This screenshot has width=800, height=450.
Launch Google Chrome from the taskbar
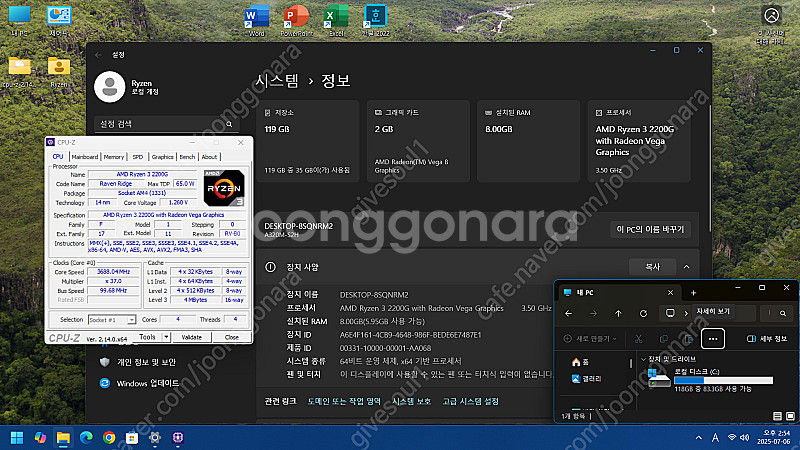tap(109, 438)
